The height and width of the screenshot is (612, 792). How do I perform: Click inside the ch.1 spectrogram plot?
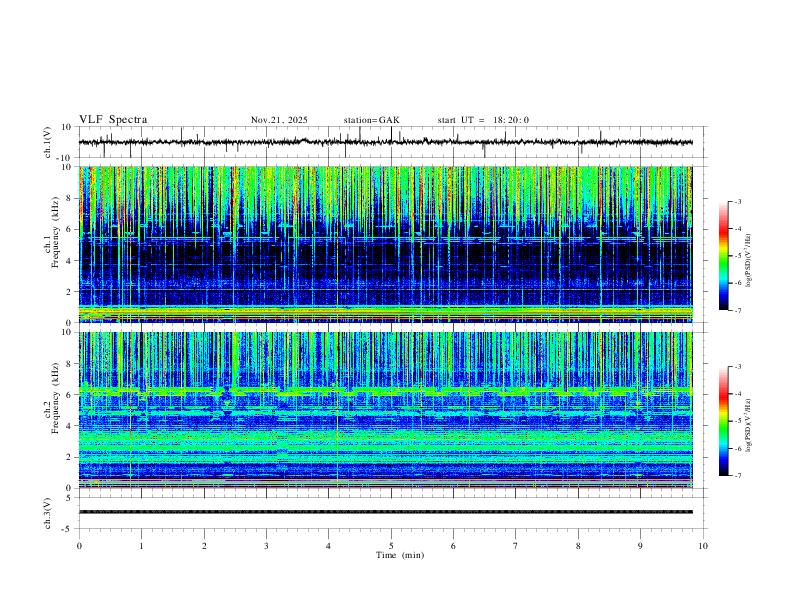[386, 244]
